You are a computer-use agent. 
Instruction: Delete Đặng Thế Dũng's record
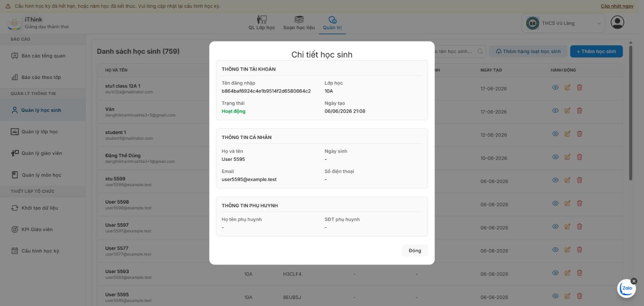580,157
